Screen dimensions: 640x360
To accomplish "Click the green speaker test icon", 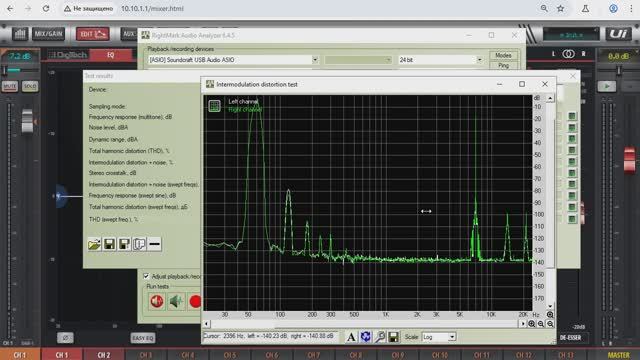I will 176,301.
